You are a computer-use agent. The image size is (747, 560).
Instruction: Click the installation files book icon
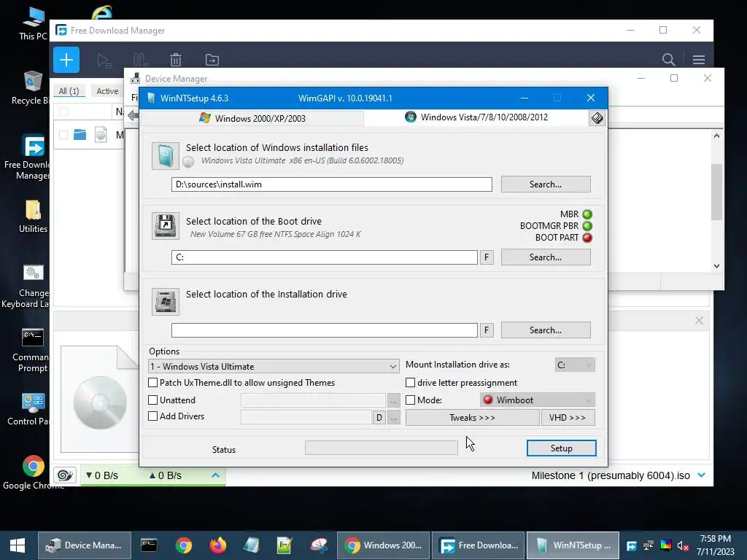point(166,156)
